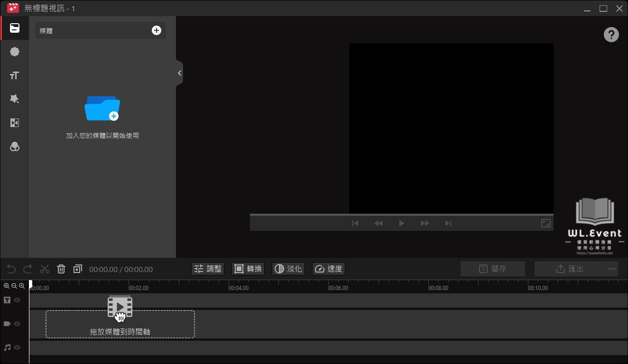Viewport: 628px width, 364px height.
Task: Play the preview video
Action: [x=402, y=223]
